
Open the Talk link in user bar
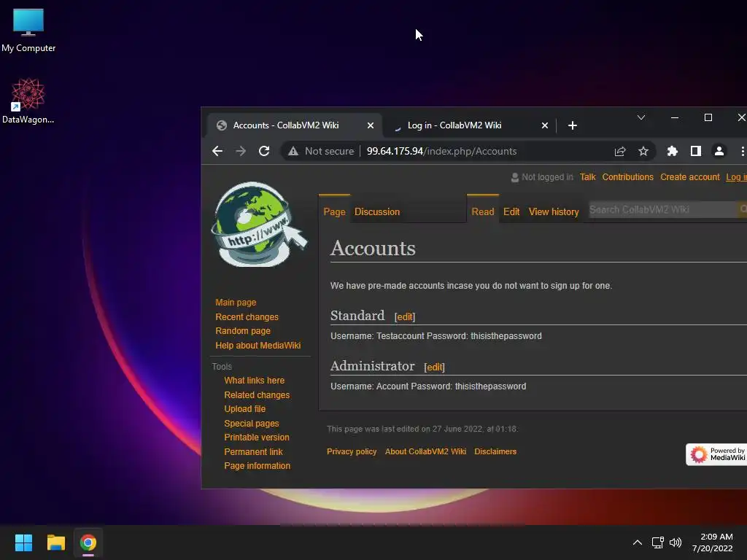pos(587,177)
